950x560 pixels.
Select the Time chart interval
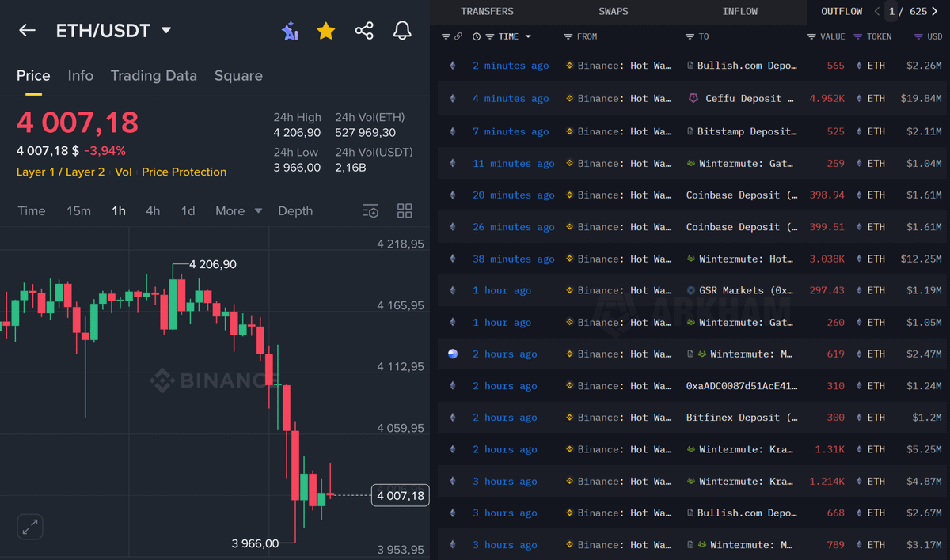pyautogui.click(x=32, y=210)
